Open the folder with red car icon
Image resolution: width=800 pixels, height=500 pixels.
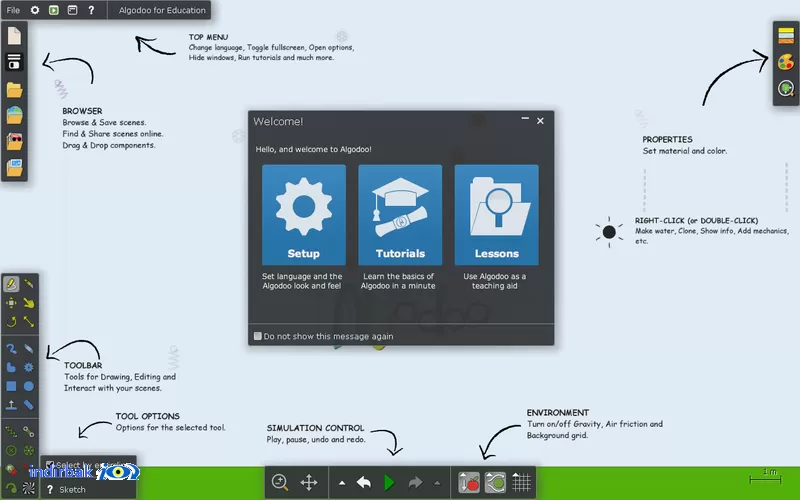coord(14,141)
